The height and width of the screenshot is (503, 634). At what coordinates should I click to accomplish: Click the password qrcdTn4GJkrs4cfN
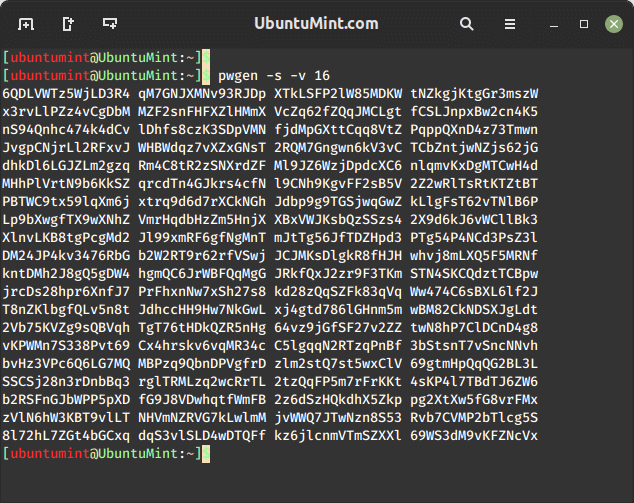coord(202,184)
